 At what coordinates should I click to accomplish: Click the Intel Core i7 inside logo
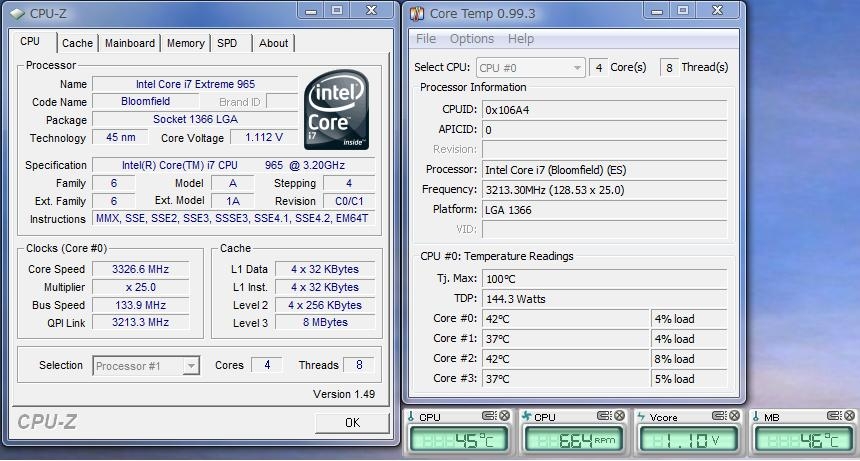[336, 109]
